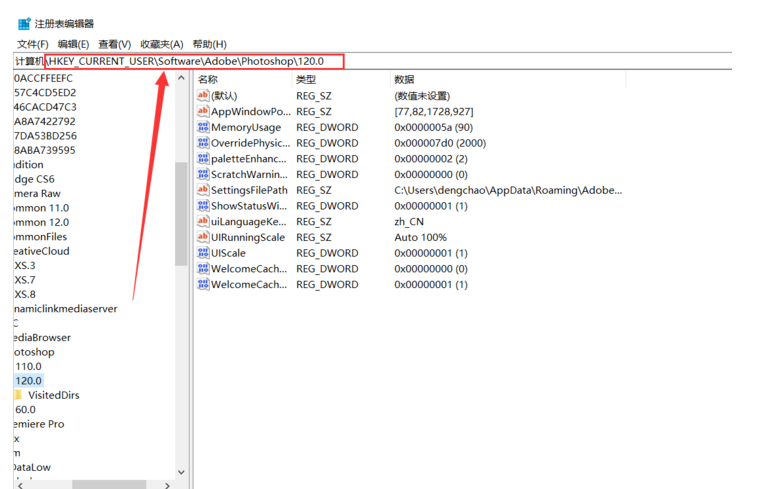The height and width of the screenshot is (489, 758).
Task: Select the dge CS6 tree key
Action: (34, 179)
